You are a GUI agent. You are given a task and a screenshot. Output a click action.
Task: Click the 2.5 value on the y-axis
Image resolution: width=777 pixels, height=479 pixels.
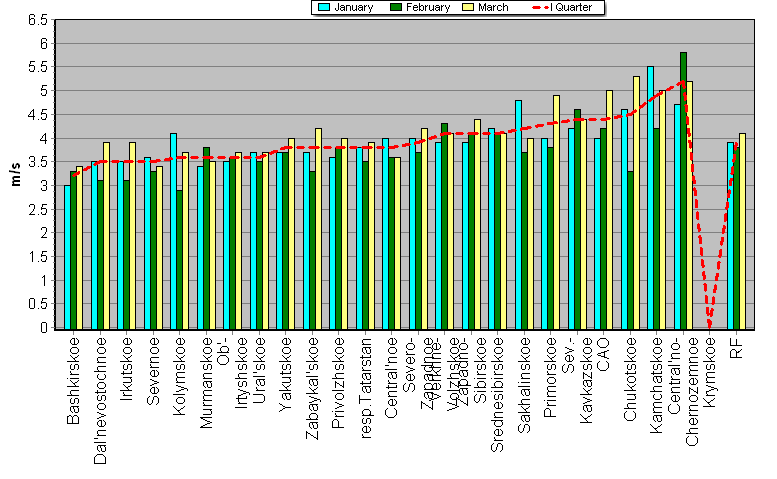38,210
